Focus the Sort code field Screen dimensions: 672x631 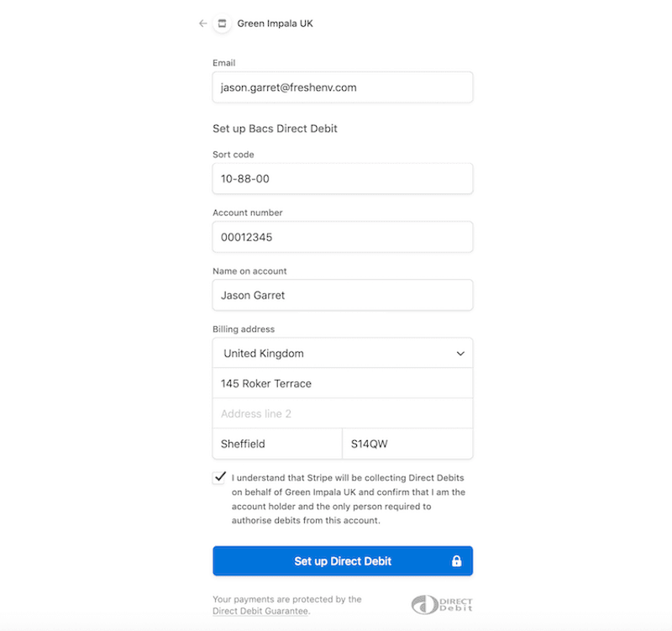343,179
